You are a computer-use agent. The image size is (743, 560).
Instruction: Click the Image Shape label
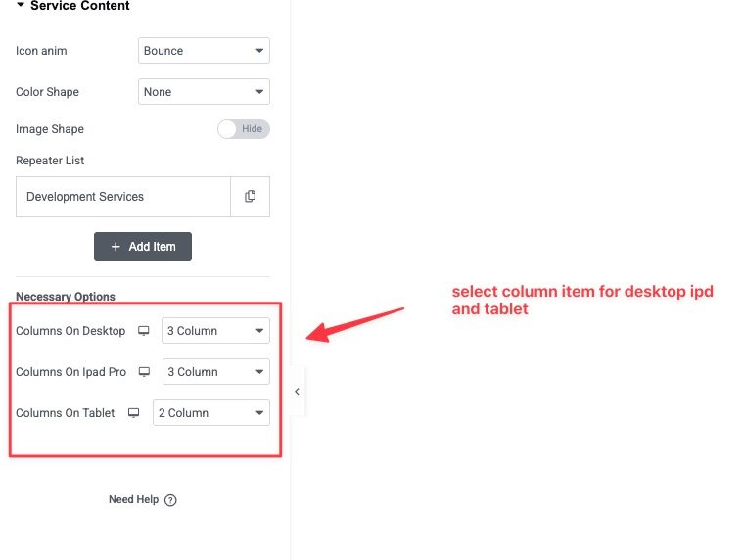50,129
